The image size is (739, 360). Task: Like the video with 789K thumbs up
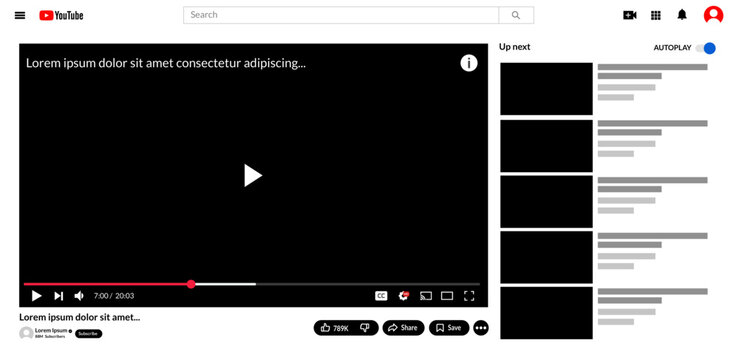(334, 328)
